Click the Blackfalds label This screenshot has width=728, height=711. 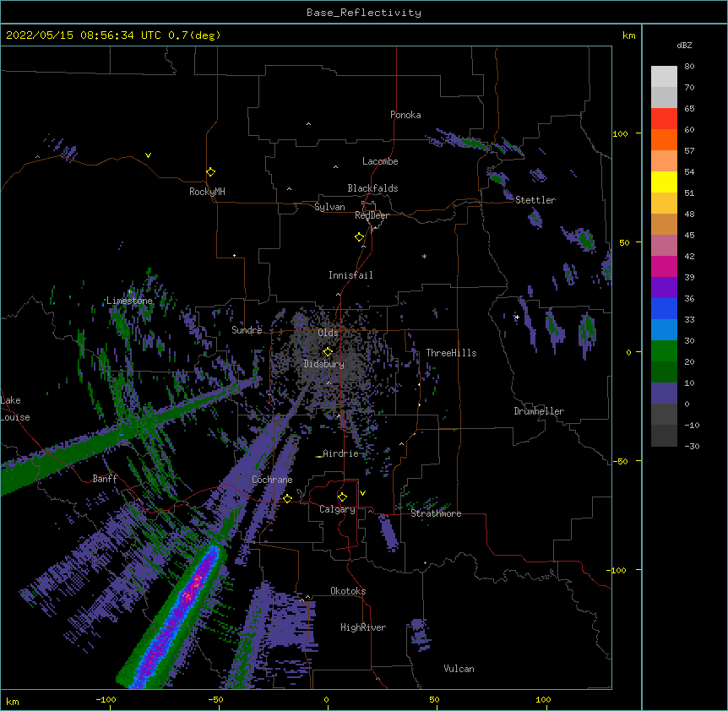372,188
